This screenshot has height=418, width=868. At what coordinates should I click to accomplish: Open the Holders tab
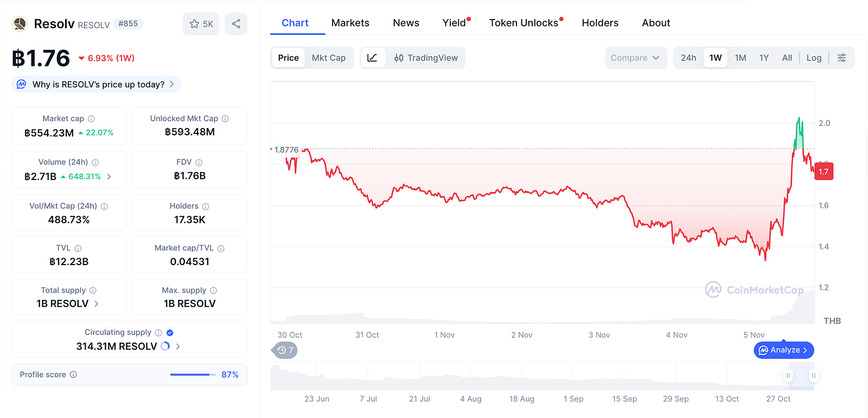click(600, 23)
